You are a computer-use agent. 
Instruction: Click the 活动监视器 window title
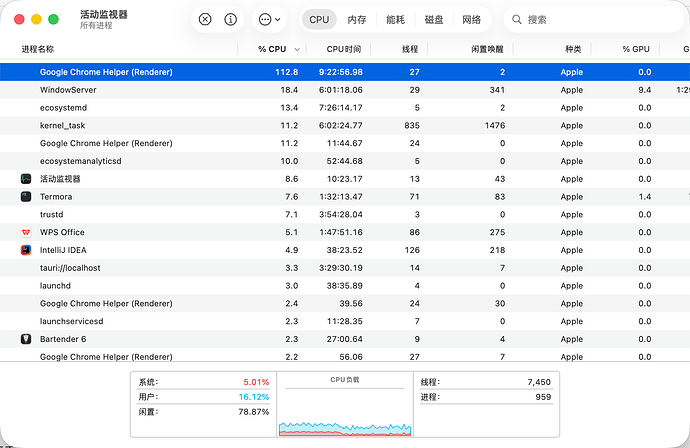(104, 15)
